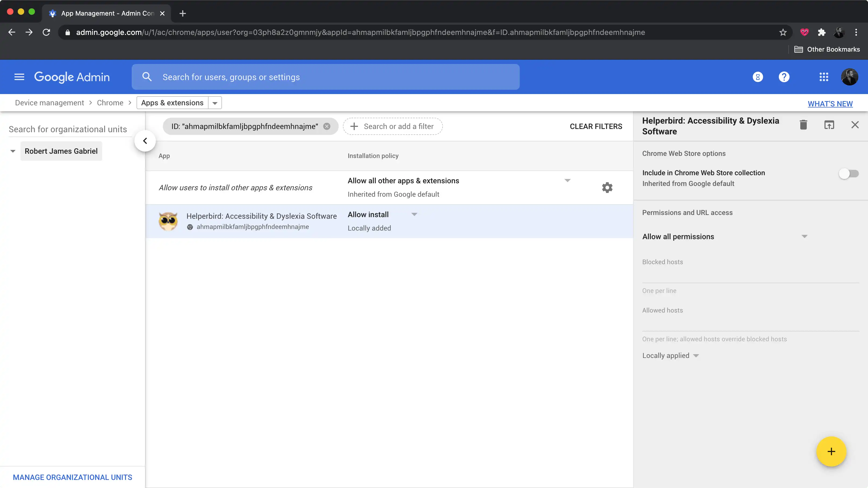Click the Allowed hosts text field

coord(750,323)
